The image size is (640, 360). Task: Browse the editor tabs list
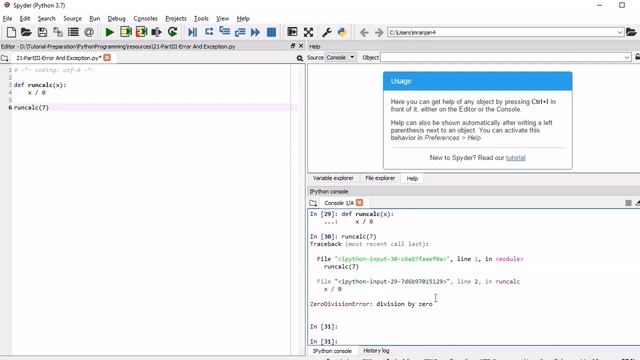[4, 58]
